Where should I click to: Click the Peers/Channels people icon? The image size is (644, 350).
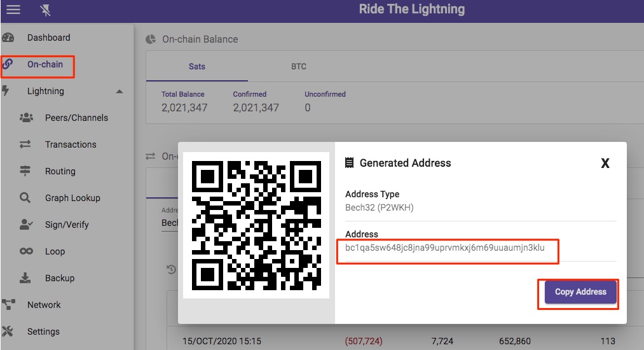pos(26,118)
